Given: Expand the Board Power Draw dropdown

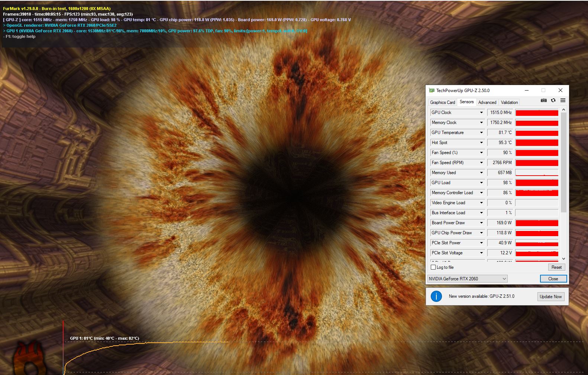Looking at the screenshot, I should [481, 223].
